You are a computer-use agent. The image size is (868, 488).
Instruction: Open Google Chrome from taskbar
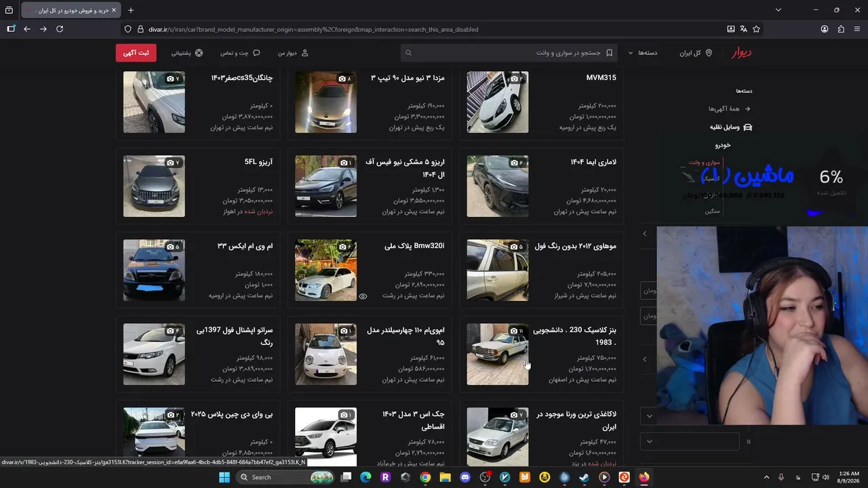tap(425, 477)
